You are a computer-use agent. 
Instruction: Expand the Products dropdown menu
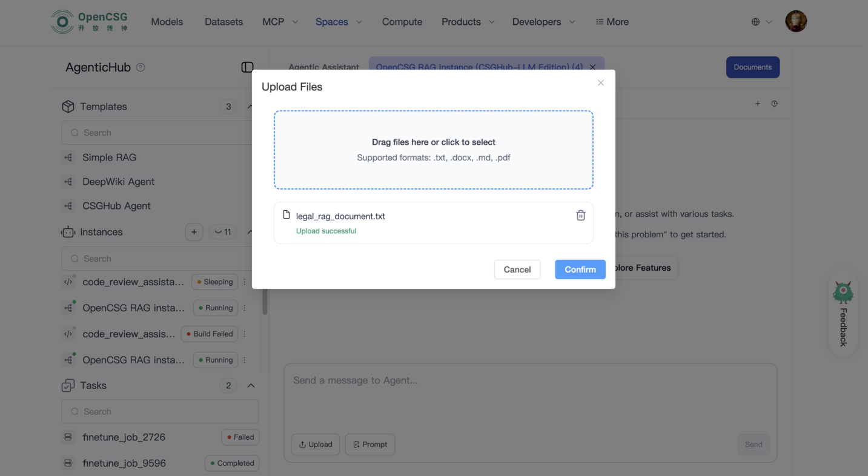pyautogui.click(x=468, y=22)
